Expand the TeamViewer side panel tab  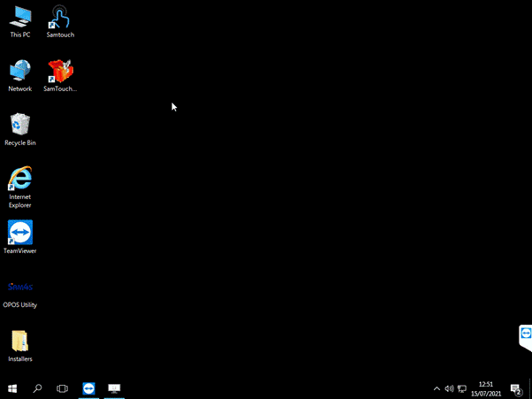(x=526, y=334)
